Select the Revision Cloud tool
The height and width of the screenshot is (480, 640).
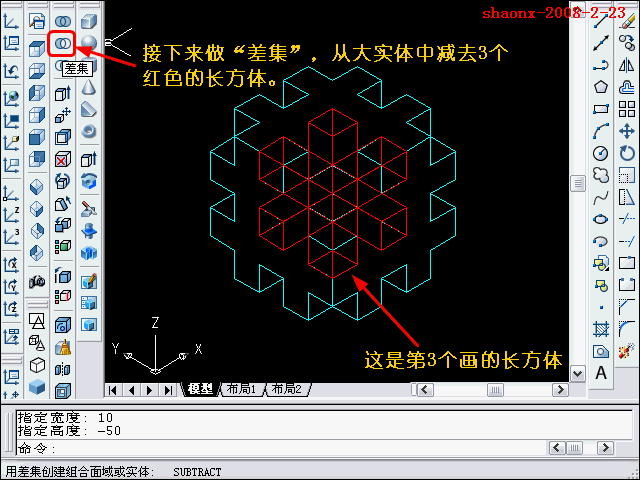click(601, 176)
